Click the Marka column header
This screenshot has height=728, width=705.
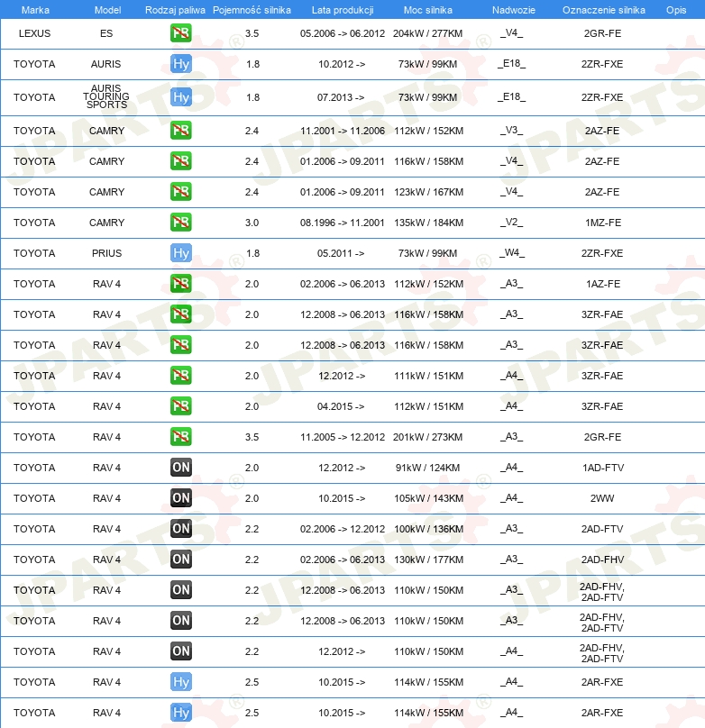[x=35, y=10]
